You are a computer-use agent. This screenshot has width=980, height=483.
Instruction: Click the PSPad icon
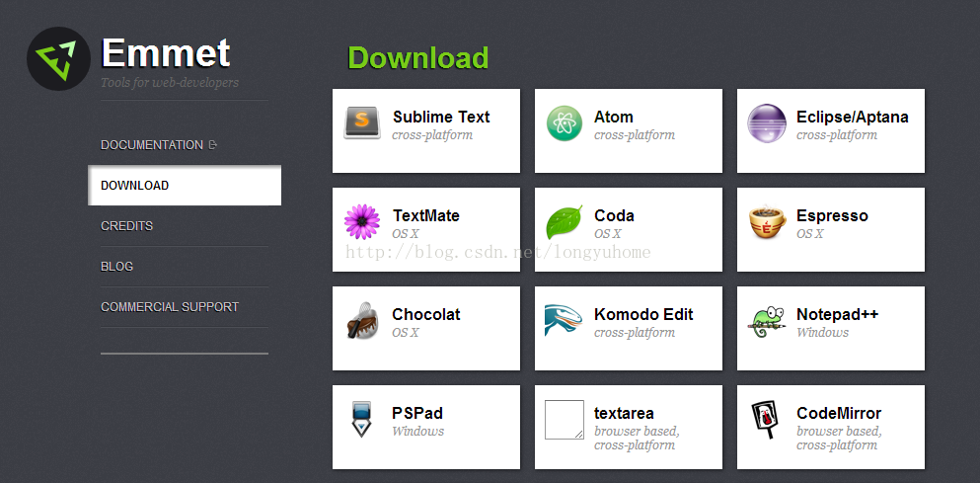point(362,419)
